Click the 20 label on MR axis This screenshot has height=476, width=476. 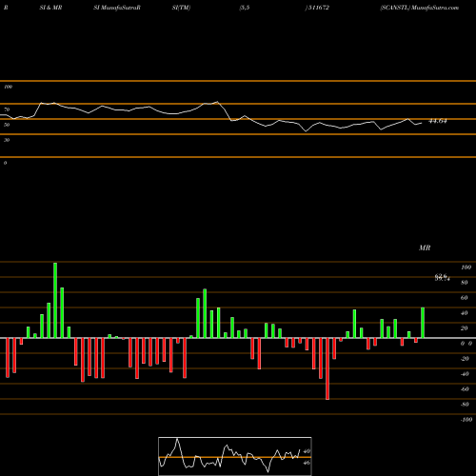point(465,328)
